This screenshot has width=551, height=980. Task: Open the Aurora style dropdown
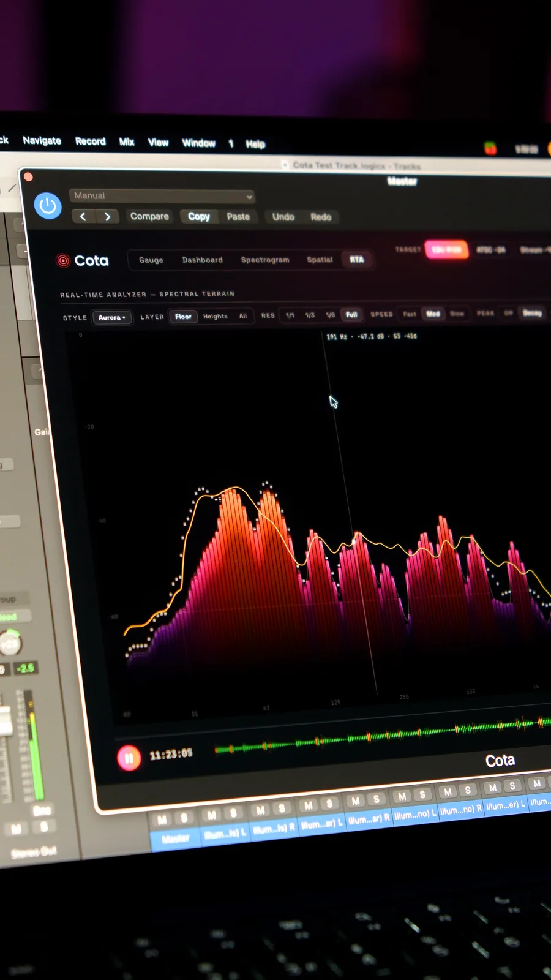coord(112,317)
